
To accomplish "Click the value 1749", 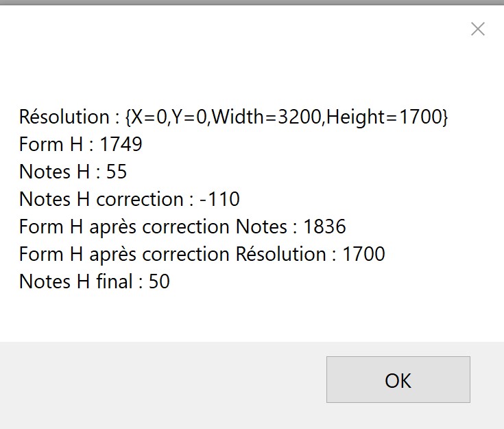I will [x=121, y=145].
